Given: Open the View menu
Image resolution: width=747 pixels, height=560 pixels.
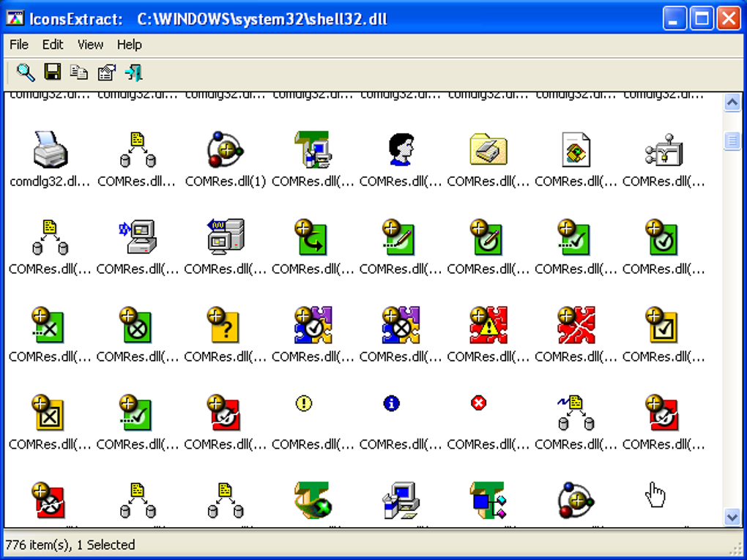Looking at the screenshot, I should 91,45.
